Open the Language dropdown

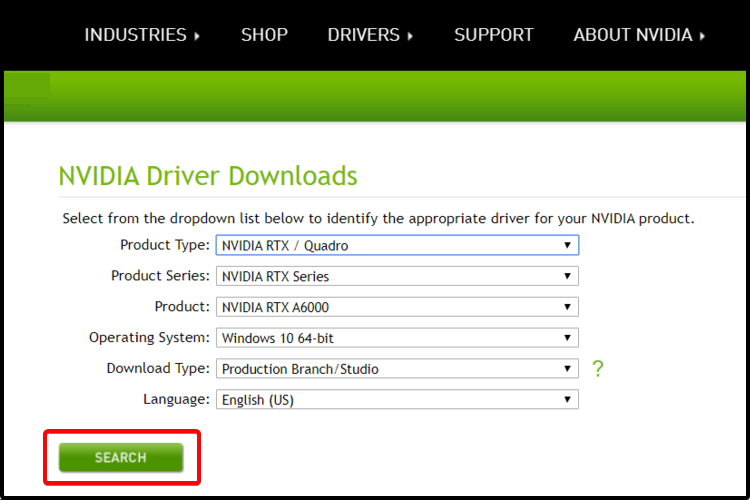(x=397, y=400)
